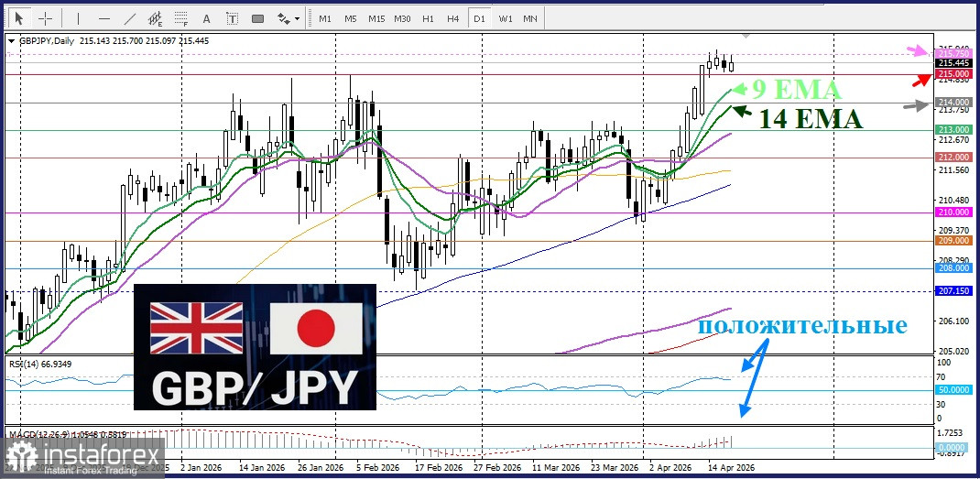The height and width of the screenshot is (479, 980).
Task: Click the 14 Apr 2026 date label
Action: 731,468
